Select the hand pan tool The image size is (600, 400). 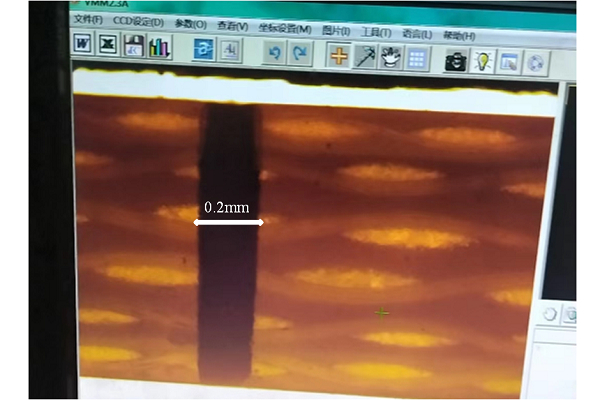pos(391,58)
